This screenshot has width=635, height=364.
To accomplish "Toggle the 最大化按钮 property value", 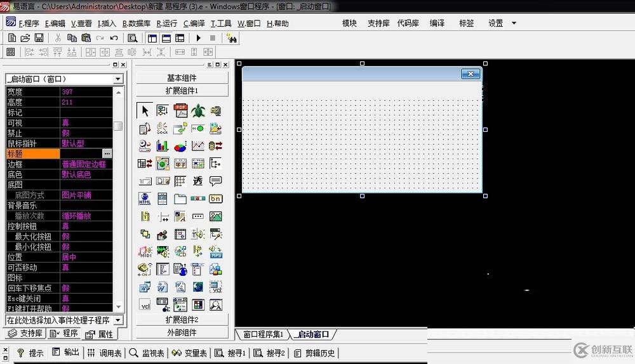I will [x=86, y=237].
